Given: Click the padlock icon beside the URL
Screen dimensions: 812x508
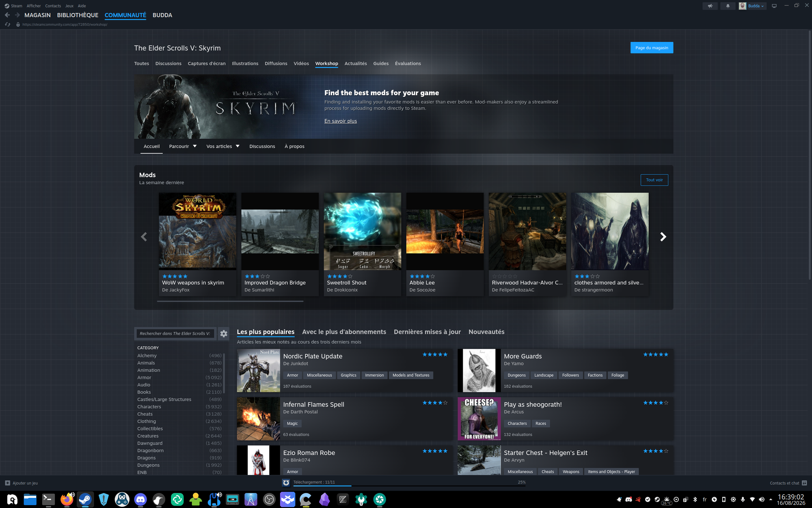Looking at the screenshot, I should (x=18, y=24).
